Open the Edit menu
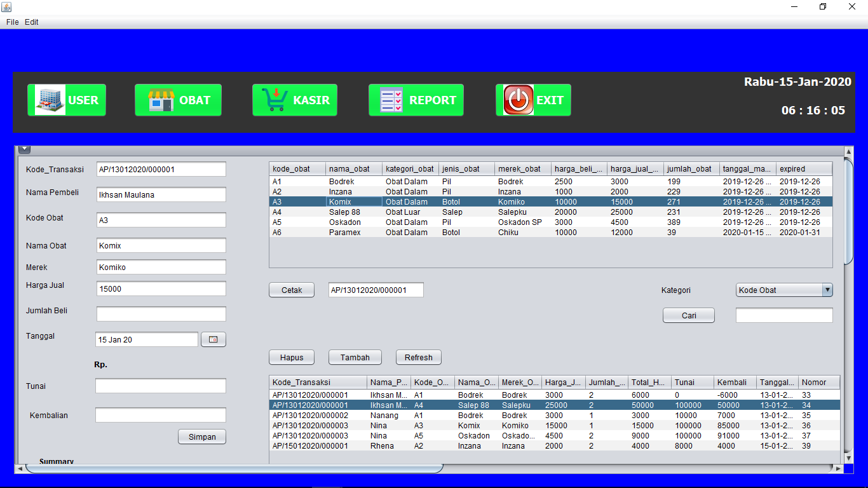 point(31,22)
